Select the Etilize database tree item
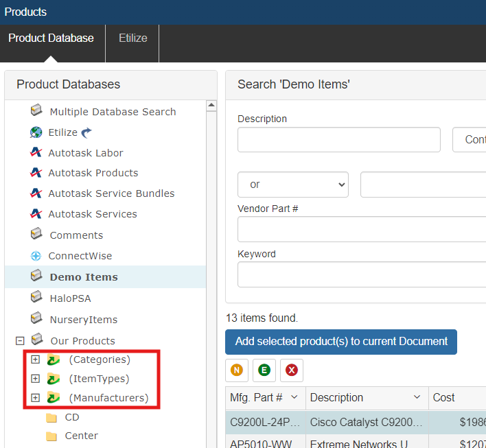Image resolution: width=486 pixels, height=448 pixels. [x=62, y=132]
